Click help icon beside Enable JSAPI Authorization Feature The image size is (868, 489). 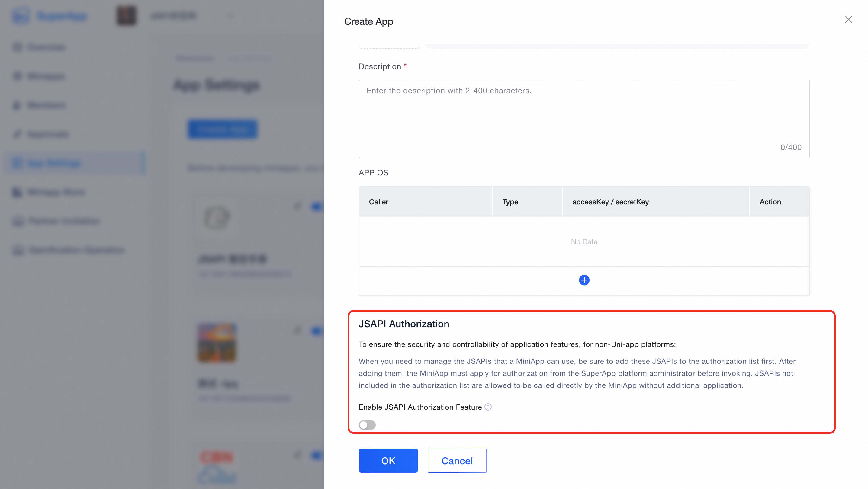pyautogui.click(x=488, y=407)
